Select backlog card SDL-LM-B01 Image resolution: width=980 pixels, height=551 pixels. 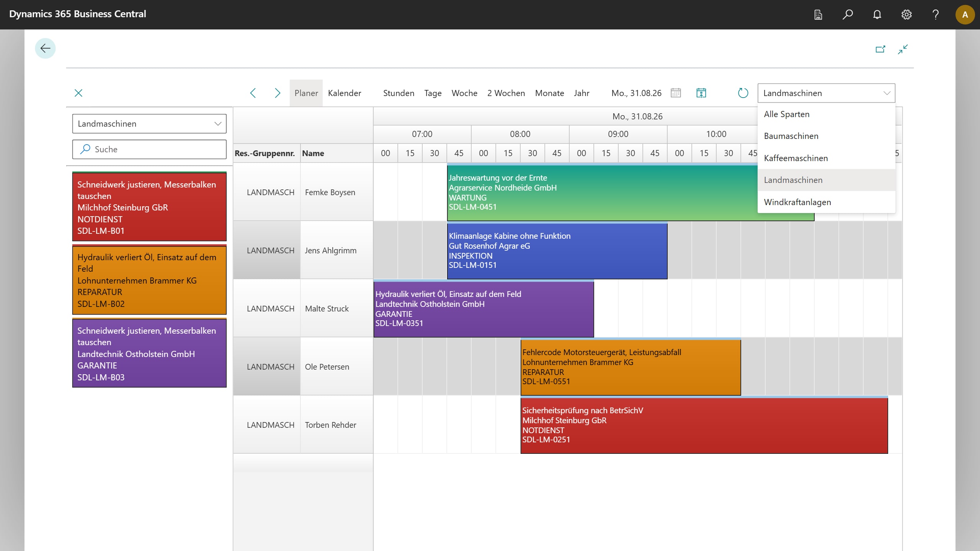click(x=149, y=207)
